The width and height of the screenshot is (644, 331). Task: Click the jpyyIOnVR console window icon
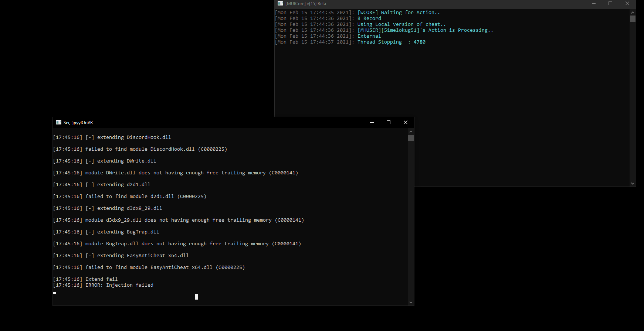(x=58, y=122)
